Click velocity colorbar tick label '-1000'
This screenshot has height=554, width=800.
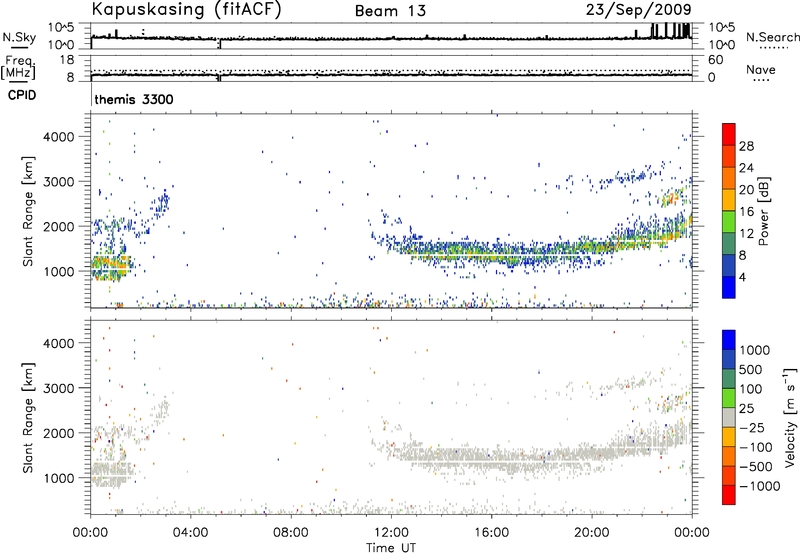[759, 486]
